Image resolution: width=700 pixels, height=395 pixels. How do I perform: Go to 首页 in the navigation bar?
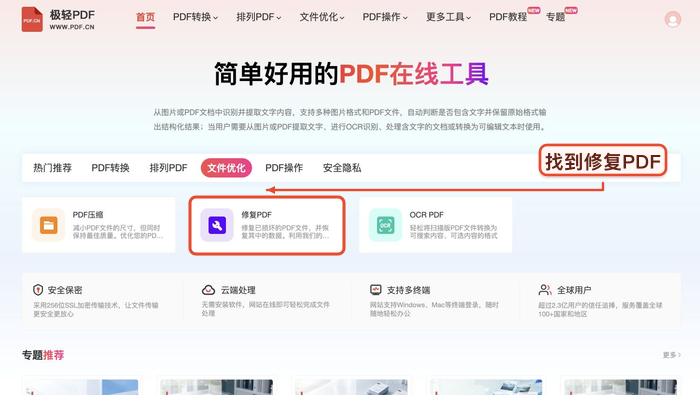pos(146,17)
